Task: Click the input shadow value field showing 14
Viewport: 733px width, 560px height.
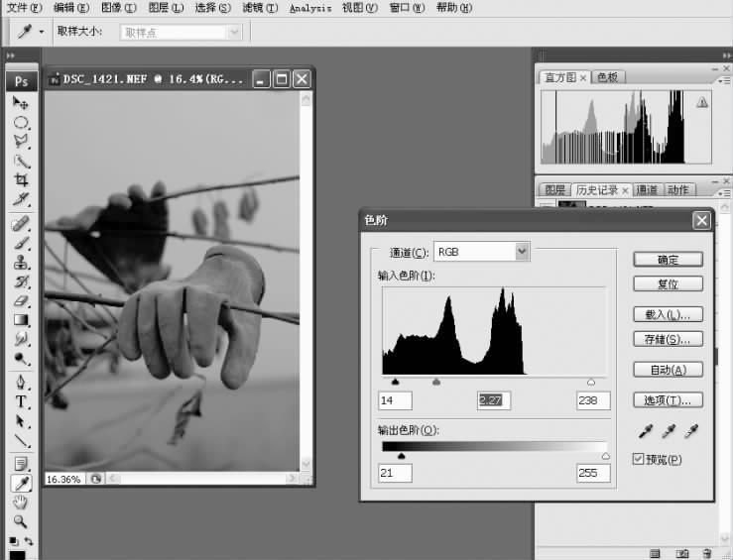Action: coord(395,399)
